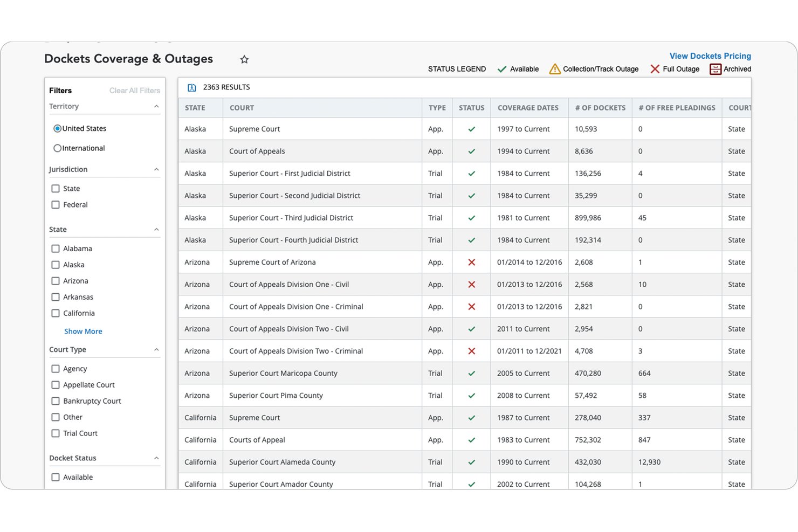Click the 2363 RESULTS count text

click(x=226, y=87)
